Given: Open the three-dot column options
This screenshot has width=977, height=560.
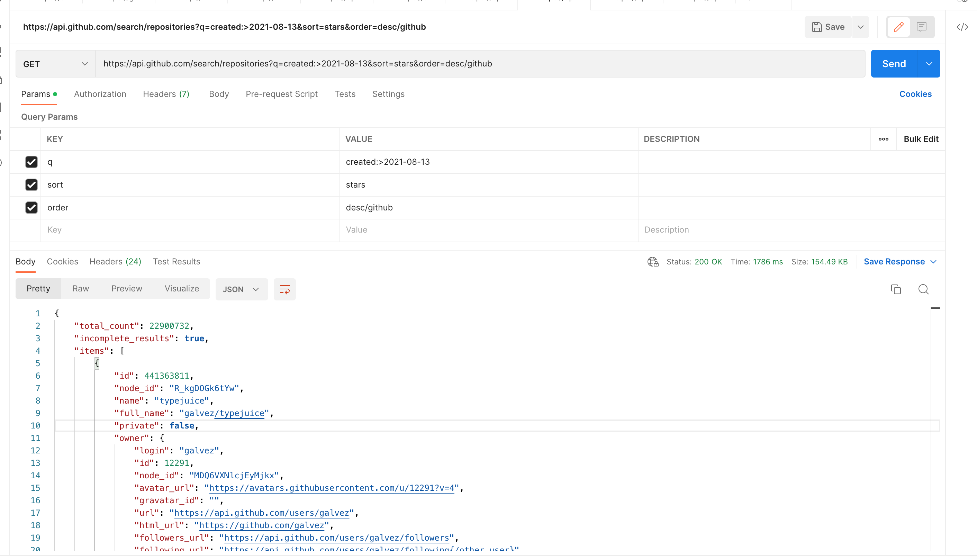Looking at the screenshot, I should 883,139.
